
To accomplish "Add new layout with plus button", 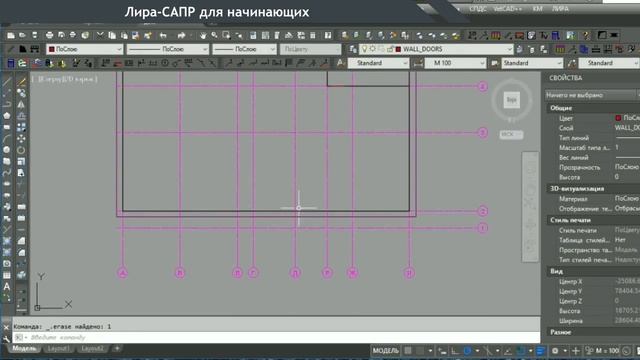I will pyautogui.click(x=117, y=349).
